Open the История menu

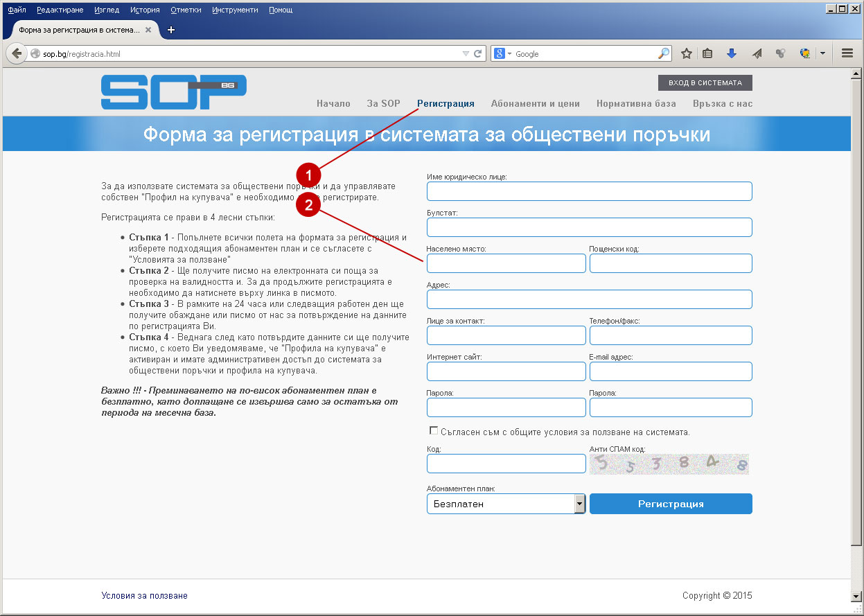pyautogui.click(x=144, y=10)
